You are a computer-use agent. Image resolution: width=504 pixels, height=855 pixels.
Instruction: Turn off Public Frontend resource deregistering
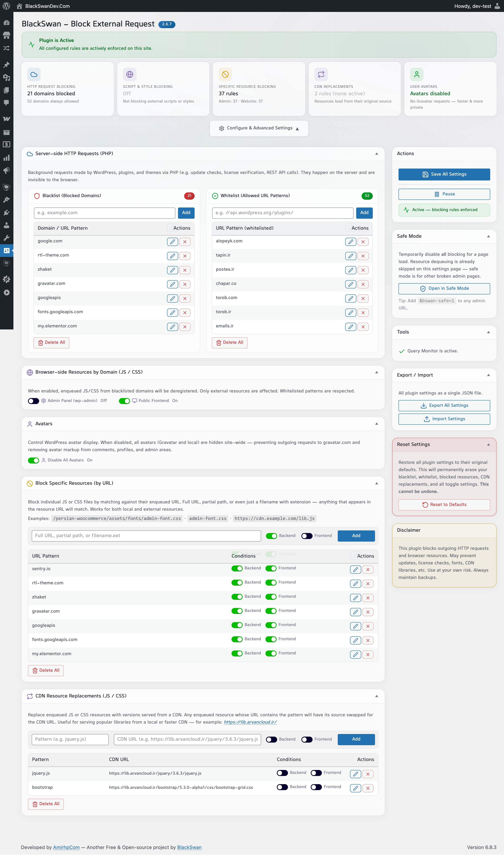click(x=125, y=401)
